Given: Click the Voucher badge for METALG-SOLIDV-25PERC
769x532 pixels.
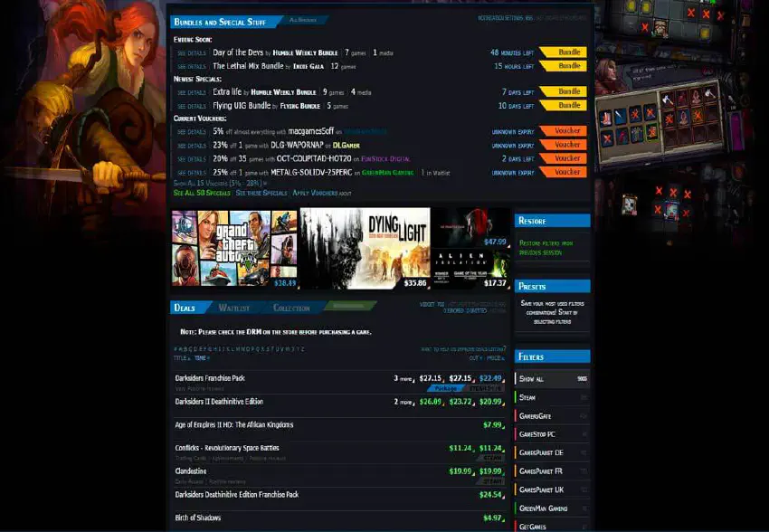Looking at the screenshot, I should (564, 172).
